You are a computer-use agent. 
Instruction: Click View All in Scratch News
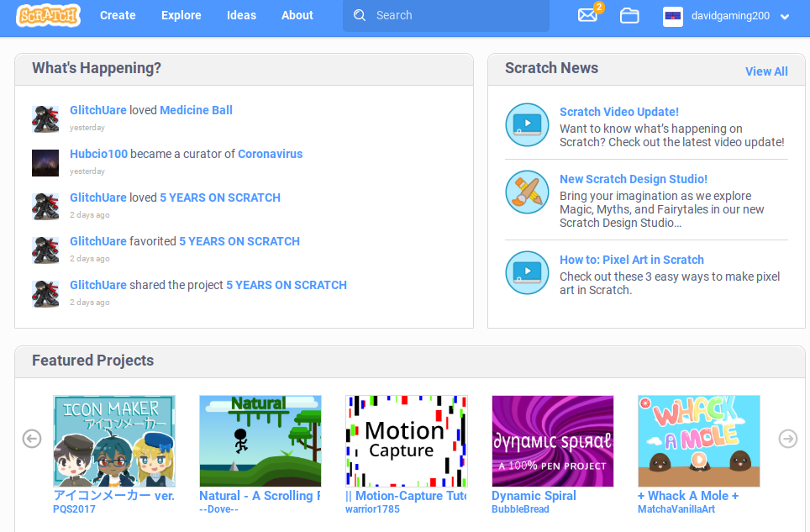766,71
